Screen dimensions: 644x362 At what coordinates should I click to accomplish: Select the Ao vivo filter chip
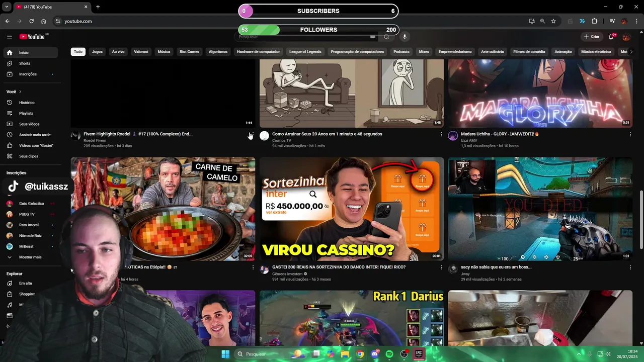(118, 52)
